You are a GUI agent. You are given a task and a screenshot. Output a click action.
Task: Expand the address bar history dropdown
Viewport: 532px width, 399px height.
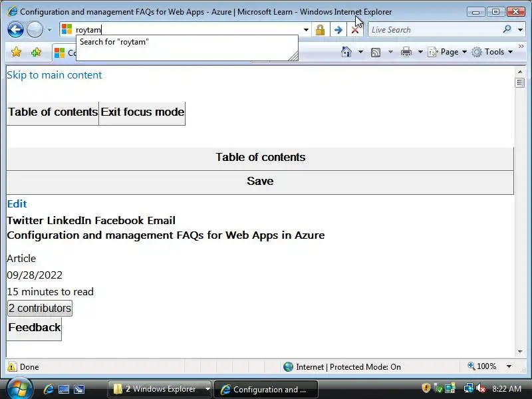point(306,30)
